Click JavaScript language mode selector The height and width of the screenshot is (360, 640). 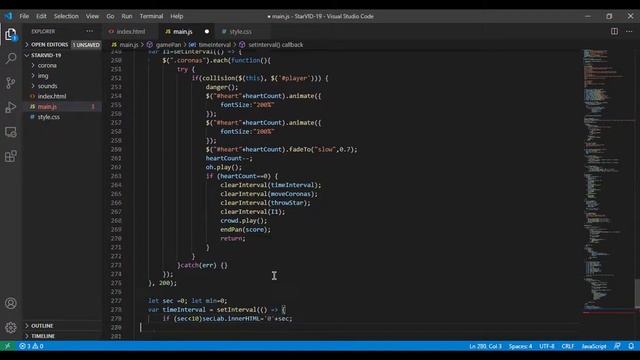(594, 346)
